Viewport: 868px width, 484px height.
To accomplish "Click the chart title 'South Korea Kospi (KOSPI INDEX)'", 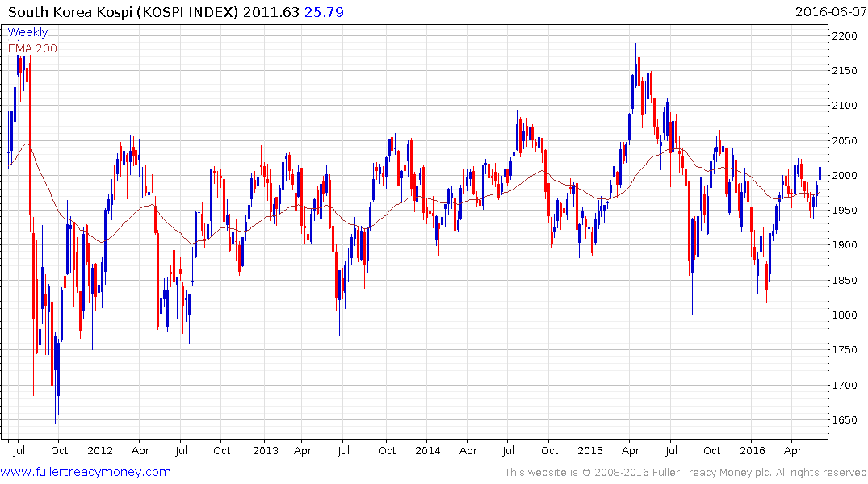I will pyautogui.click(x=123, y=12).
